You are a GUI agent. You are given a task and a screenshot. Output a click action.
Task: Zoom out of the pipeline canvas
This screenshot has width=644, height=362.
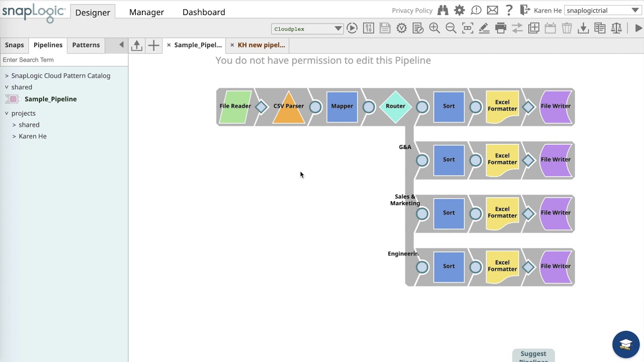pos(451,28)
